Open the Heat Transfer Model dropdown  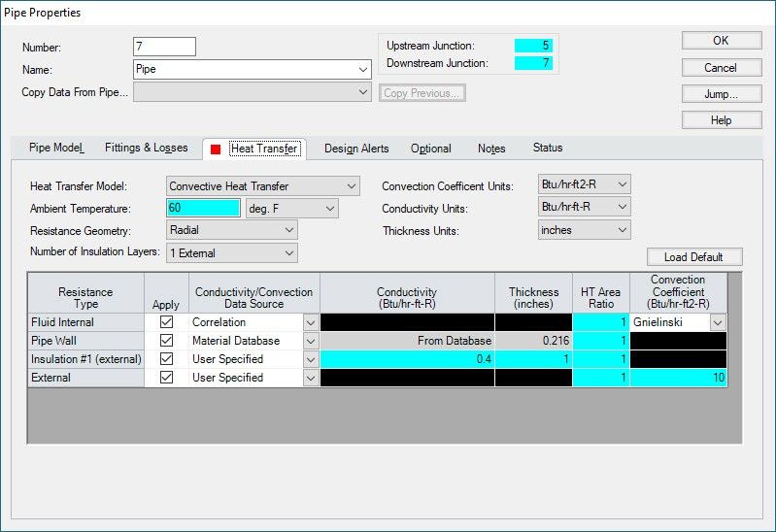352,186
